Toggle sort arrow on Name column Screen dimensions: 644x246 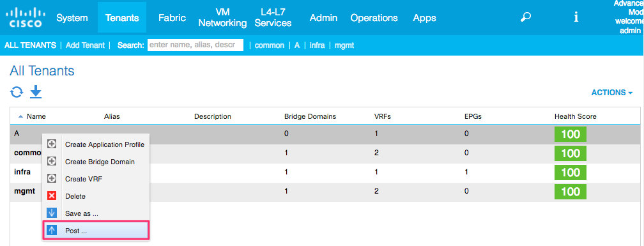pyautogui.click(x=20, y=117)
